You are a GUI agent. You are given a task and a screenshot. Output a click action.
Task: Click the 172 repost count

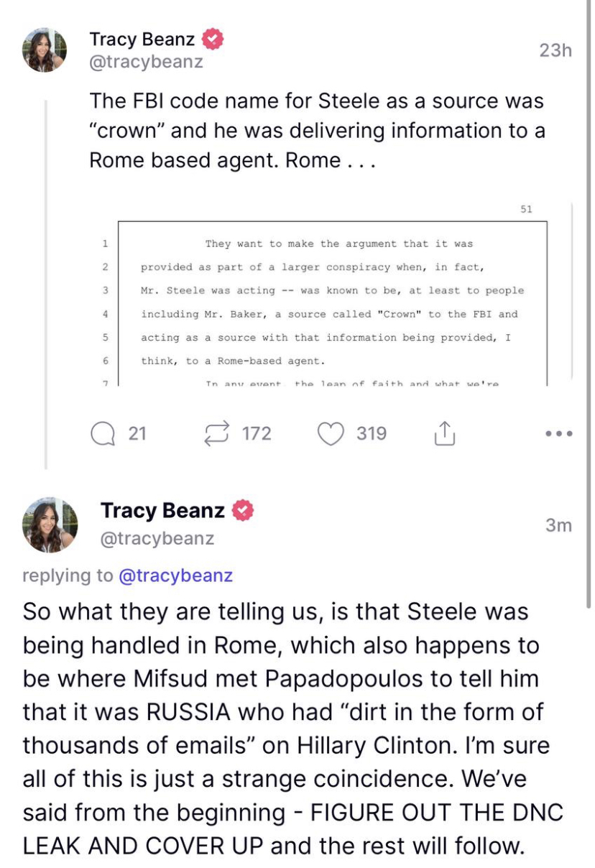pos(257,433)
